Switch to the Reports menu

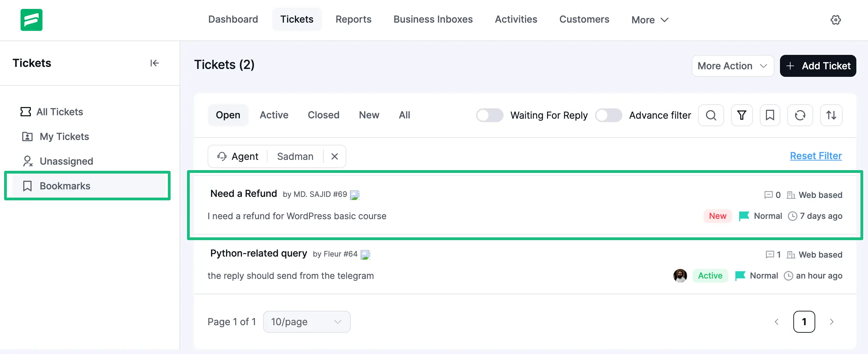click(x=354, y=19)
